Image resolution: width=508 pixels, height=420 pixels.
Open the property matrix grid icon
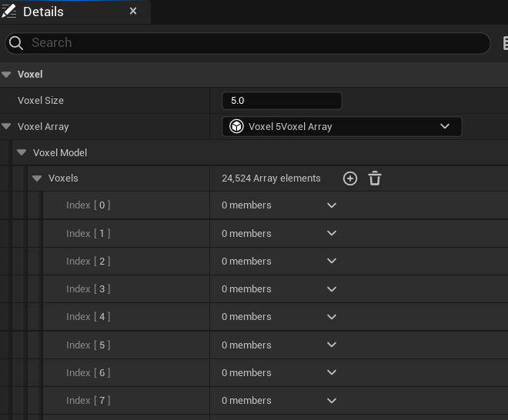tap(505, 43)
